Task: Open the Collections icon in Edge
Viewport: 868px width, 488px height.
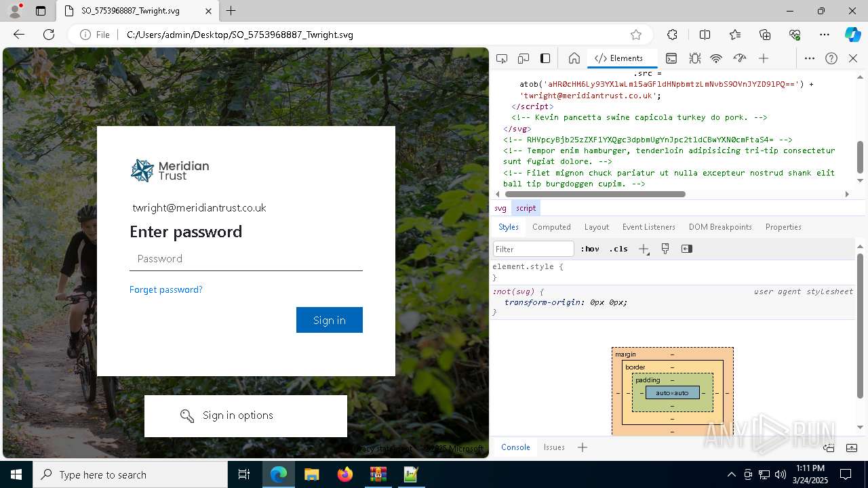Action: (x=765, y=35)
